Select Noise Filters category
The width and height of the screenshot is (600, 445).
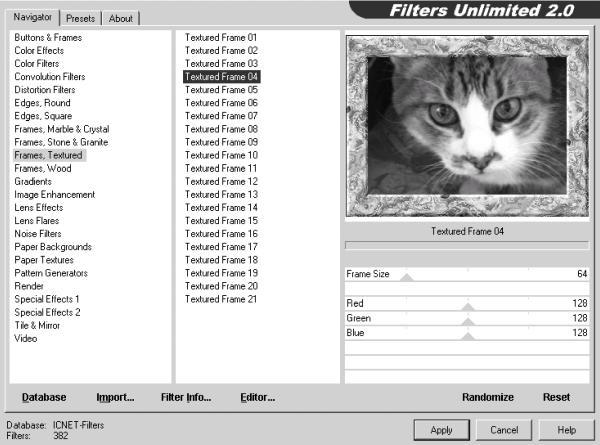coord(38,234)
